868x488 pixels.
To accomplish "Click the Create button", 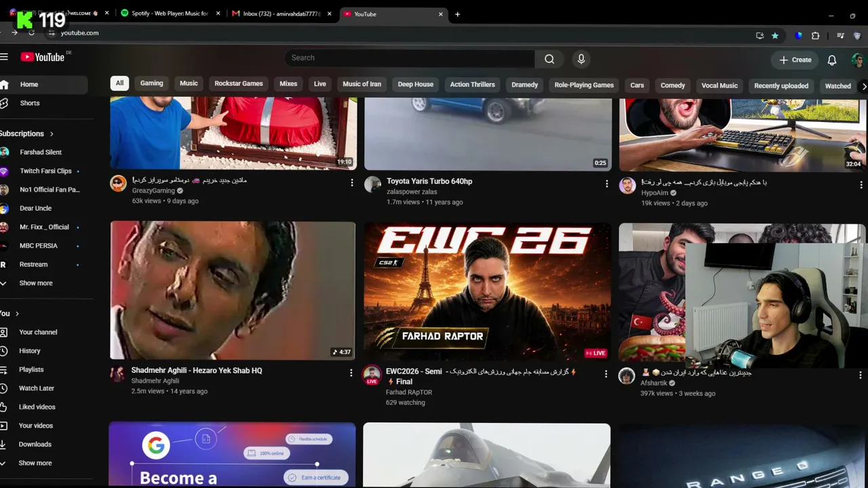I will [795, 60].
